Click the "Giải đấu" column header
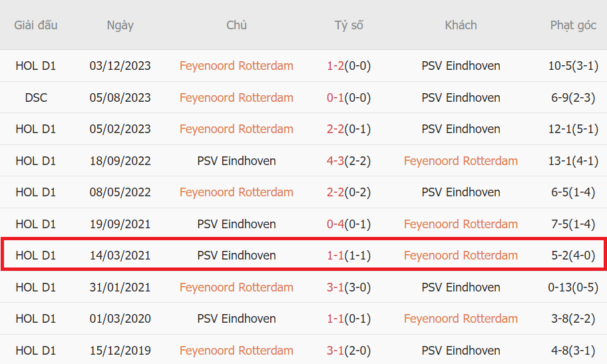The height and width of the screenshot is (364, 607). click(x=36, y=25)
